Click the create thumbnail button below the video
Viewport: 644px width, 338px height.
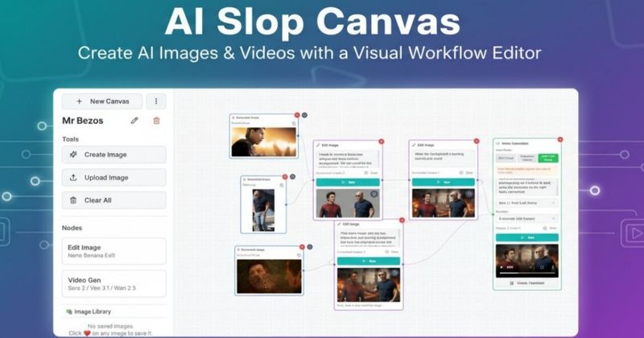click(527, 283)
